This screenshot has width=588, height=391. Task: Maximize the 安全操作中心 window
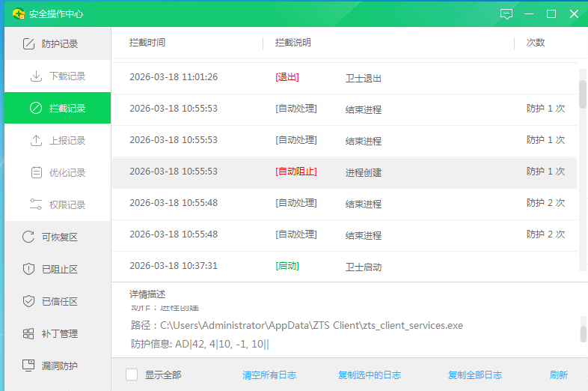[551, 14]
